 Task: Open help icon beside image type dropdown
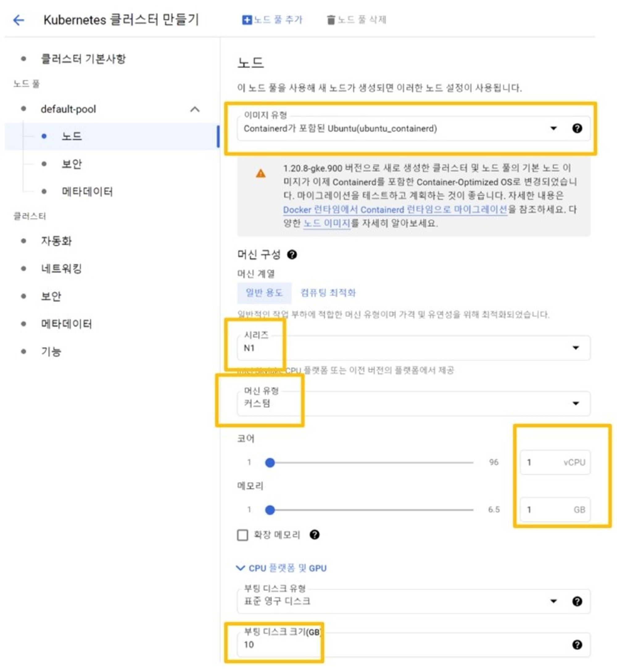click(x=577, y=128)
